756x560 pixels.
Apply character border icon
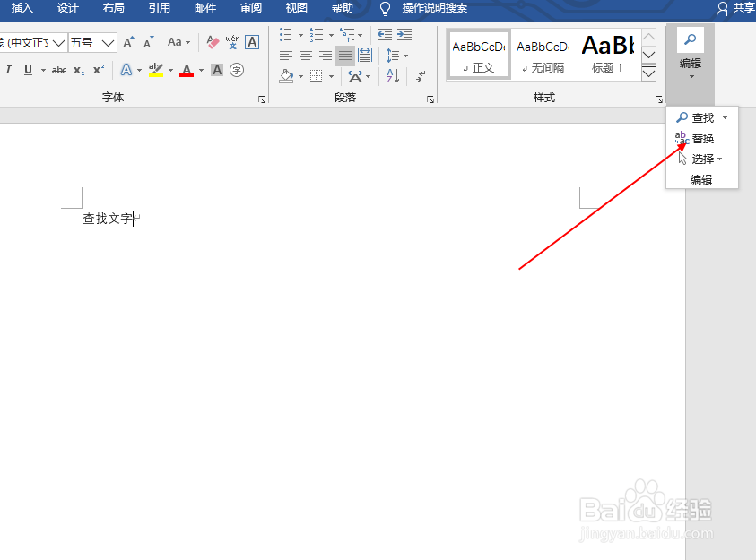[x=252, y=42]
